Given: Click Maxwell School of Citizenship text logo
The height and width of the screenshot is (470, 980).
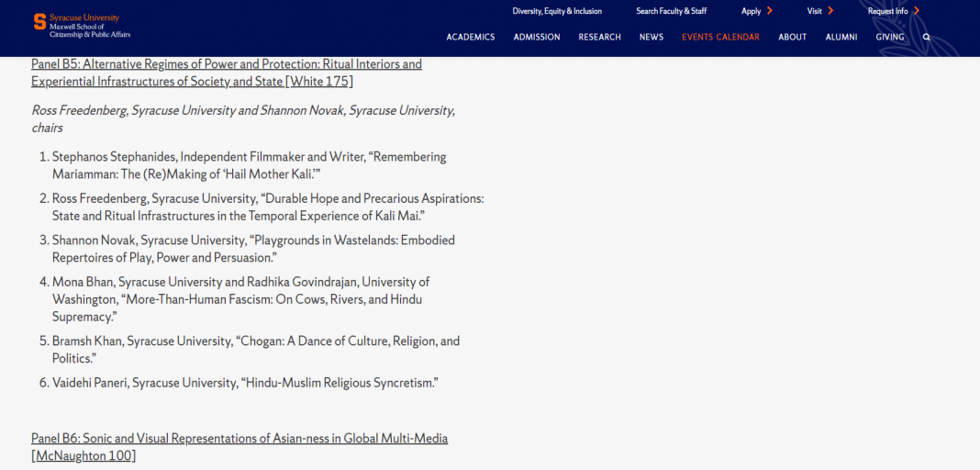Looking at the screenshot, I should [90, 31].
